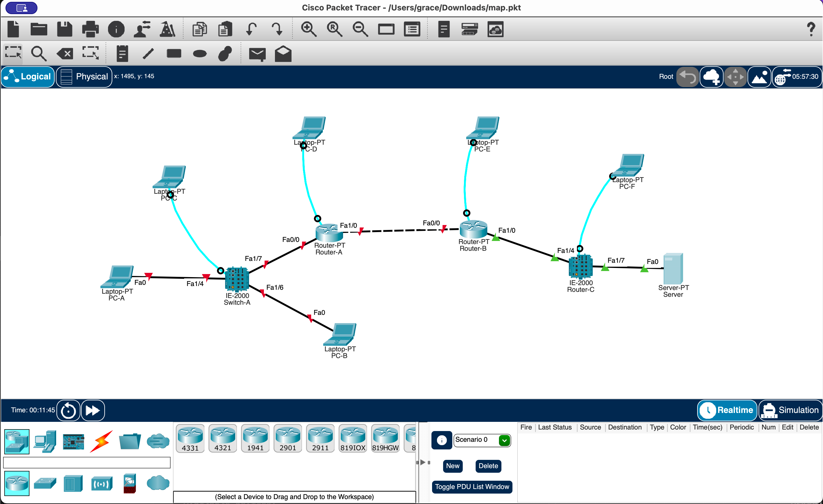Viewport: 823px width, 504px height.
Task: Click the Power Cycle devices icon
Action: (x=69, y=410)
